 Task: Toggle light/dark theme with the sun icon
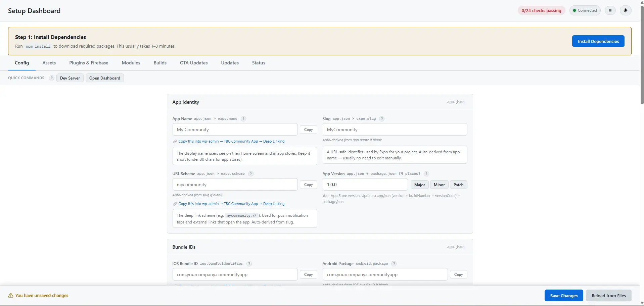tap(626, 10)
